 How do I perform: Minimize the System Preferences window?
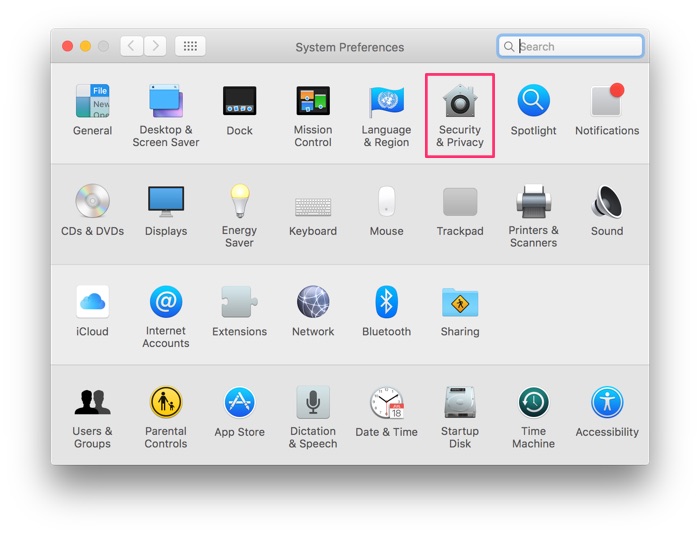point(85,46)
